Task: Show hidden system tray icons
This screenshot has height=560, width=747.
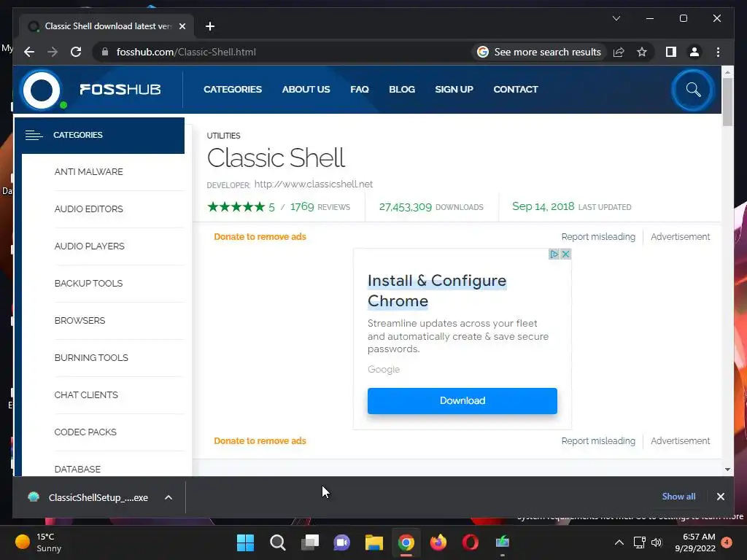Action: point(619,542)
